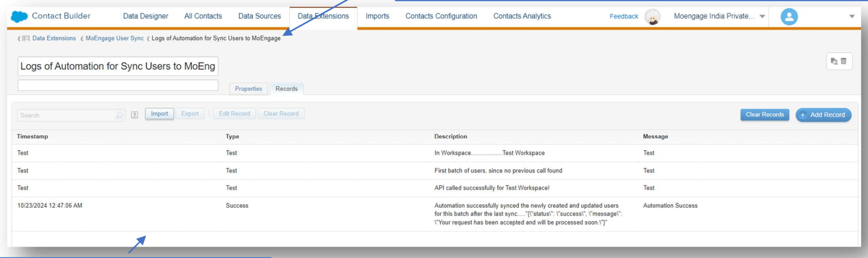Sort by the Type column header
Screen dimensions: 868x258
point(232,136)
